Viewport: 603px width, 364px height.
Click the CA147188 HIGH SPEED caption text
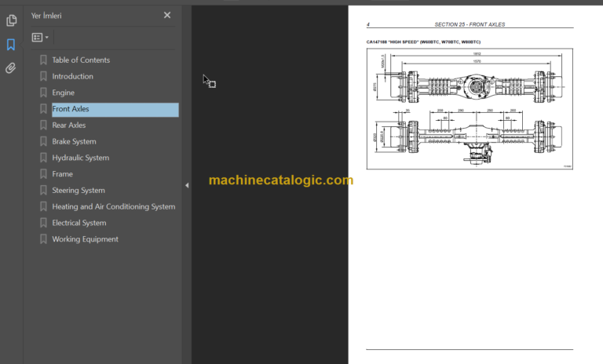423,42
